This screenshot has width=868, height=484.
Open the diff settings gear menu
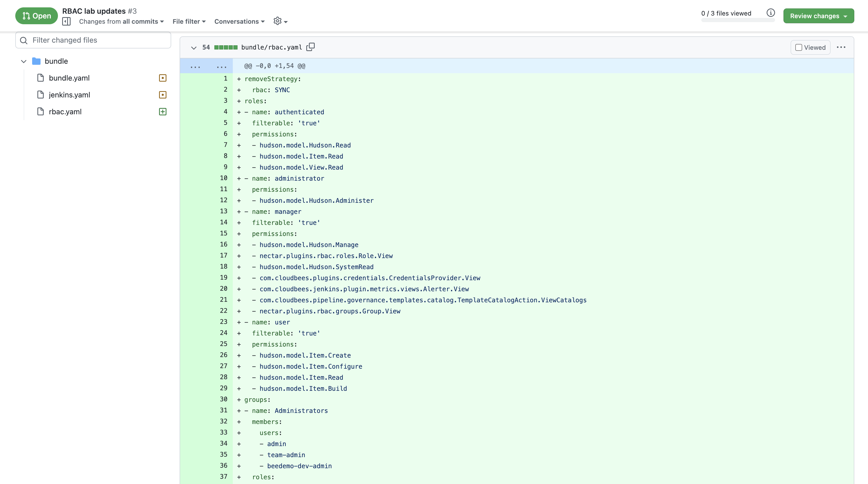(x=280, y=21)
